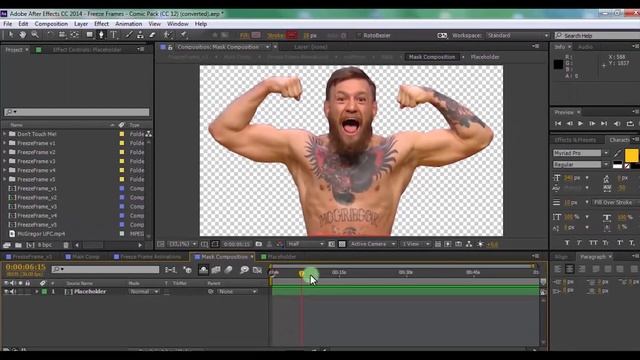The height and width of the screenshot is (360, 640).
Task: Click the yellow fill color swatch
Action: (x=631, y=156)
